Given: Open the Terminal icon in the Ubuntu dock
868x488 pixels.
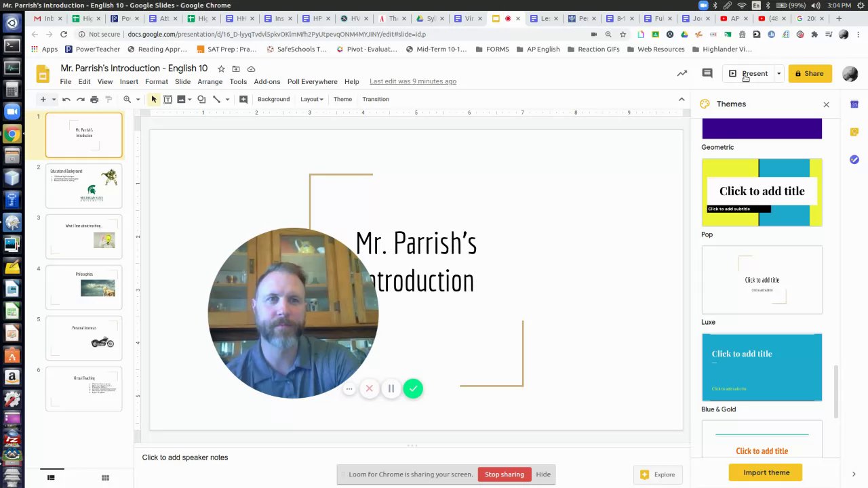Looking at the screenshot, I should click(12, 46).
